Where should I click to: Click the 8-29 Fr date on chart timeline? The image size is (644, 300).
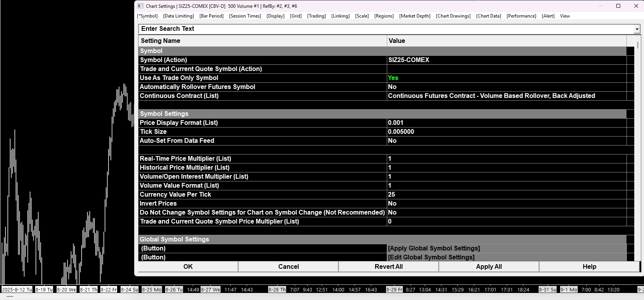[394, 289]
